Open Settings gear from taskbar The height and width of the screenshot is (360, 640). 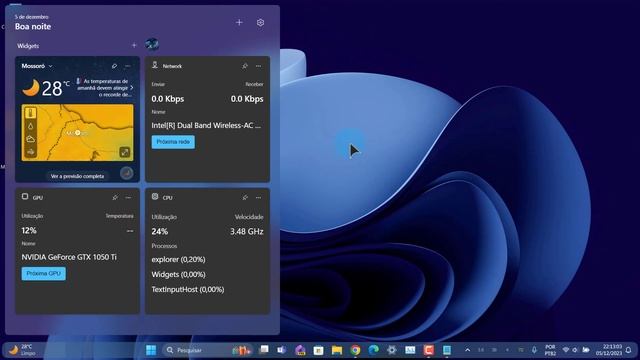click(392, 350)
